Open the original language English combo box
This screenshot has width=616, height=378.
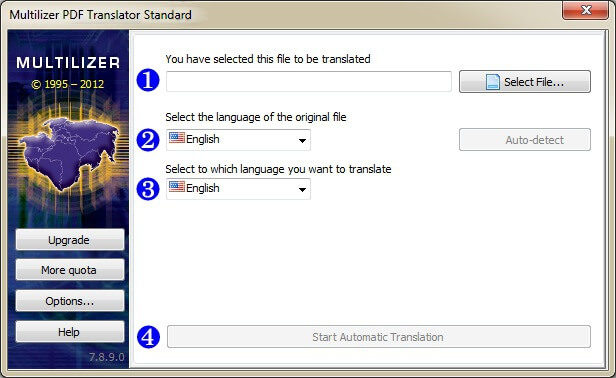238,140
